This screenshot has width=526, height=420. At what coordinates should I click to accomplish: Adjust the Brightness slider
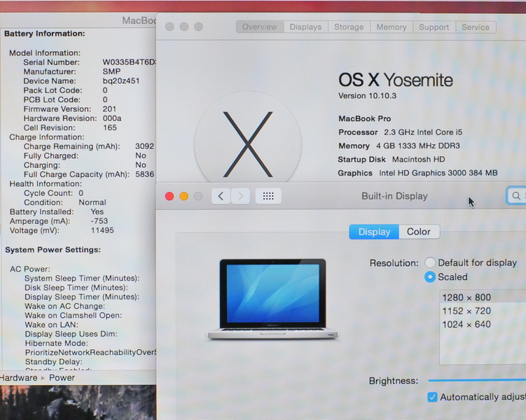point(477,380)
